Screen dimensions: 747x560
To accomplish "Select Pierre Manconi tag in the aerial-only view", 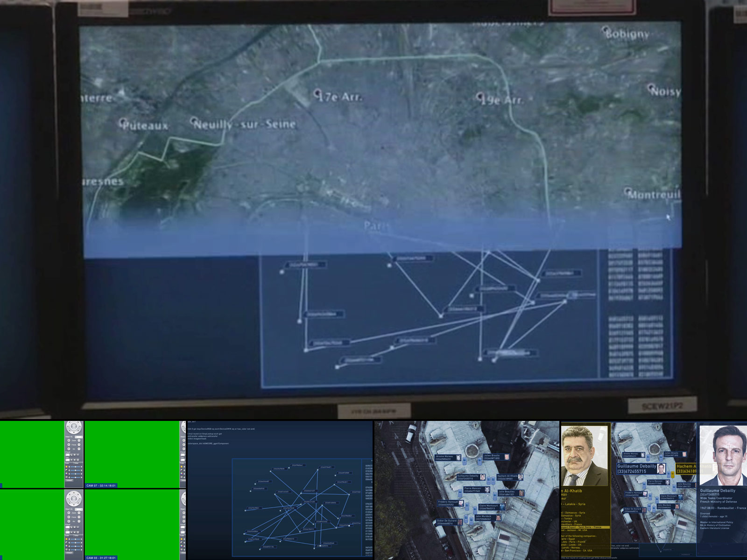I will pyautogui.click(x=477, y=490).
